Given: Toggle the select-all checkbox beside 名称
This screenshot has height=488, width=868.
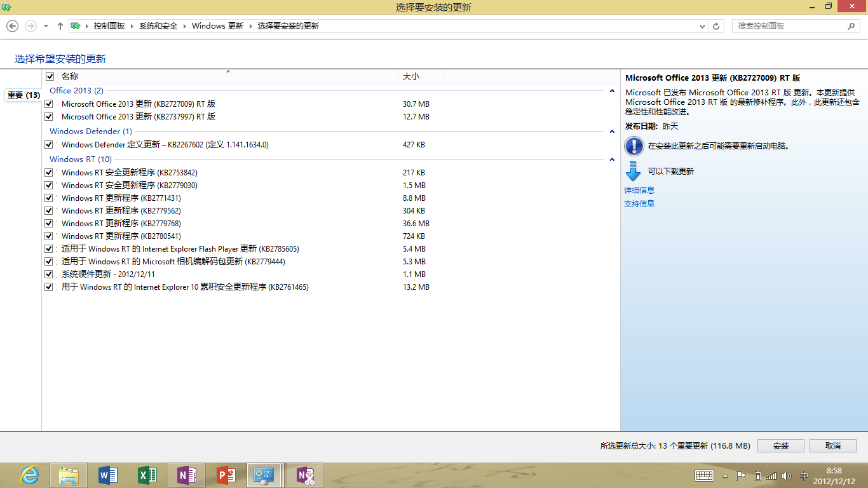Looking at the screenshot, I should point(50,77).
